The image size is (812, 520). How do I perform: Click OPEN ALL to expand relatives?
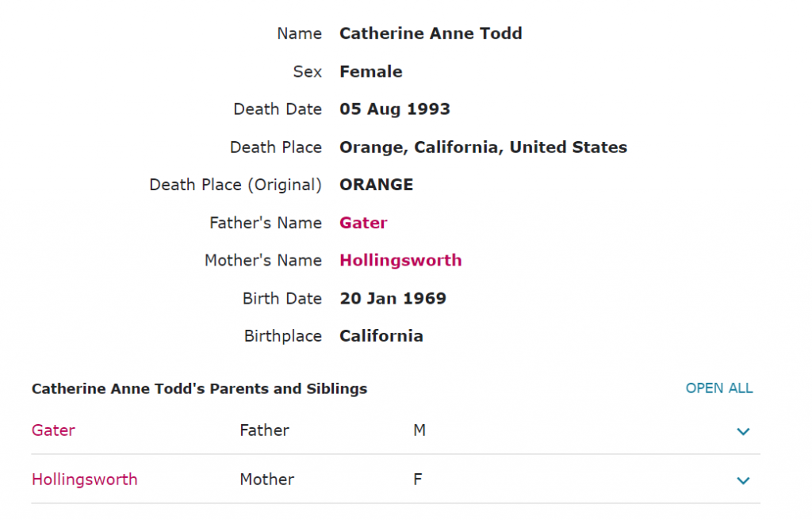(x=718, y=388)
